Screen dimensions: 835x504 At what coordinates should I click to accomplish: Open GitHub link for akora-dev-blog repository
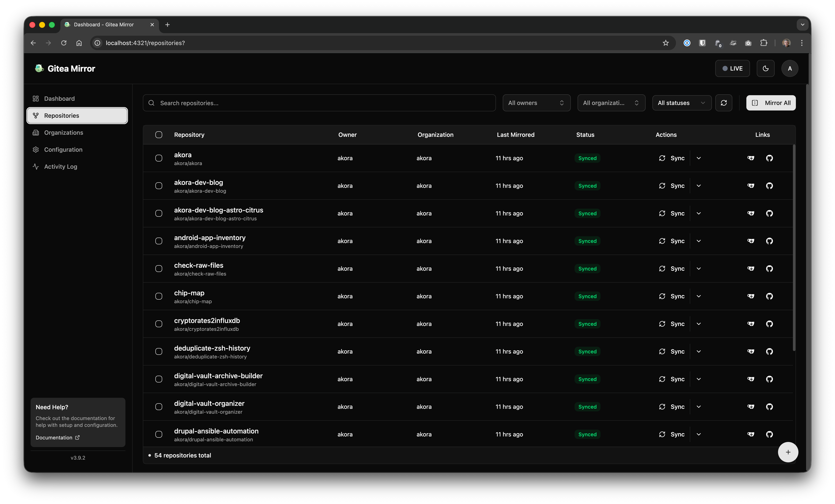tap(769, 186)
